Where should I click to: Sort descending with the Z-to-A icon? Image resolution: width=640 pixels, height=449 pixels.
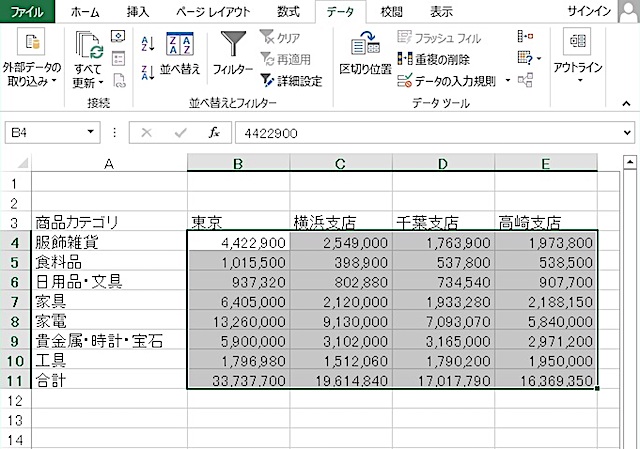[x=147, y=73]
